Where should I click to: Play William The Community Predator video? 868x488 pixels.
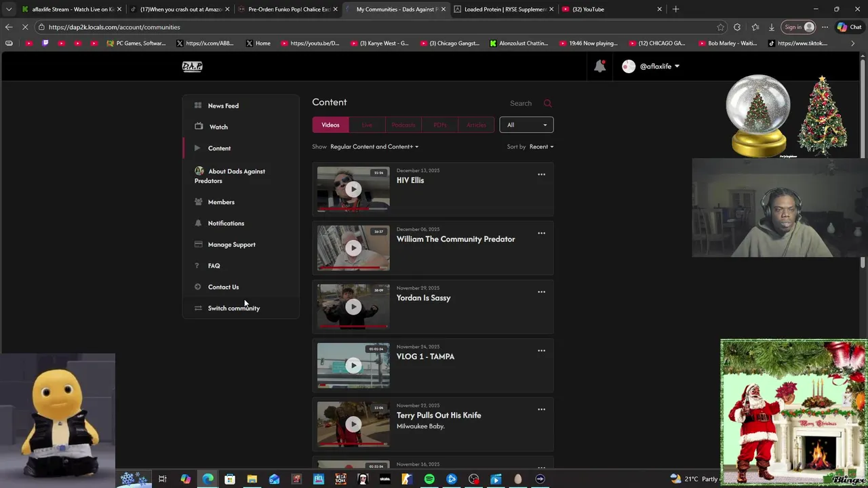(353, 248)
